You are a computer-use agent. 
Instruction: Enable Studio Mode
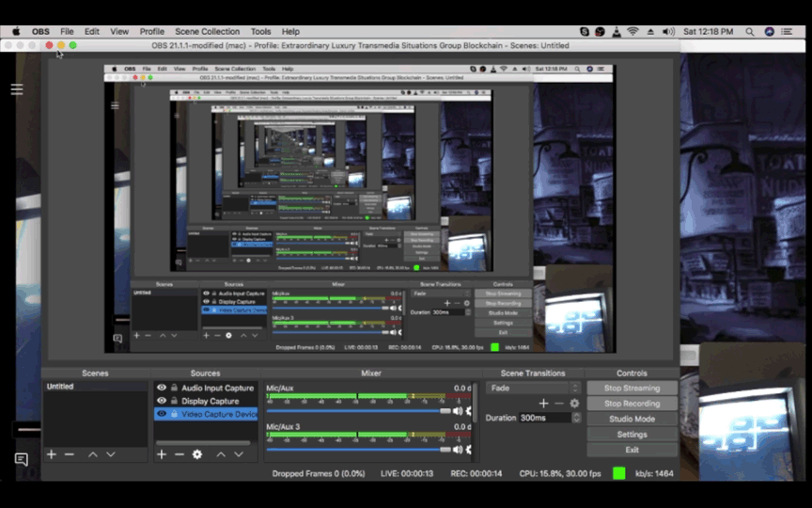[632, 419]
